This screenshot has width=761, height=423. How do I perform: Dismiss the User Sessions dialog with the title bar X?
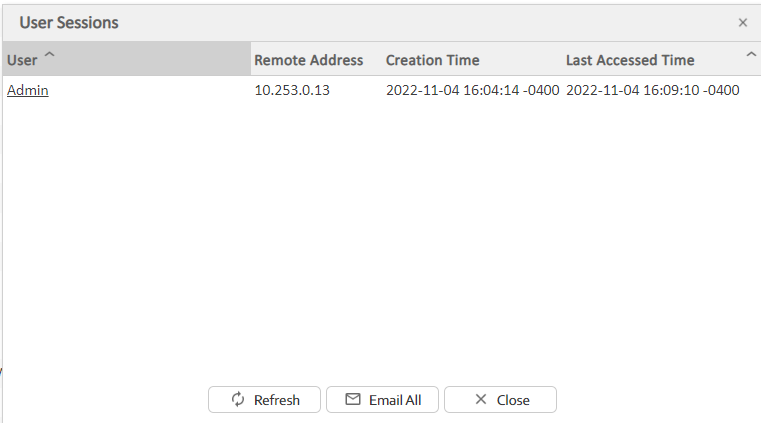click(x=743, y=22)
